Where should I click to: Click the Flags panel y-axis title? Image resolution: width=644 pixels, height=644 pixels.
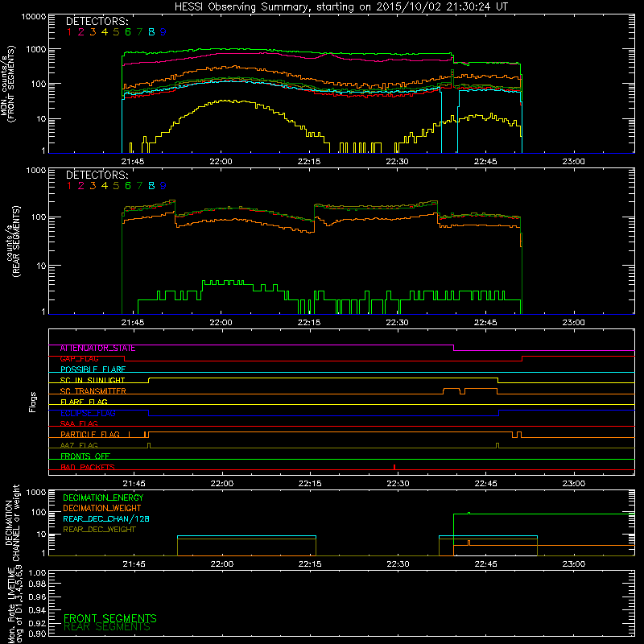33,402
